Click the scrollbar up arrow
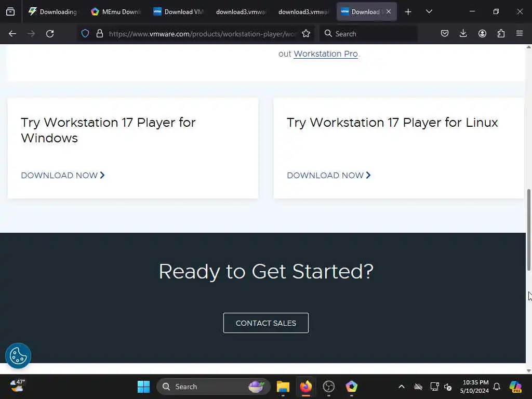Viewport: 532px width, 399px height. click(x=528, y=47)
